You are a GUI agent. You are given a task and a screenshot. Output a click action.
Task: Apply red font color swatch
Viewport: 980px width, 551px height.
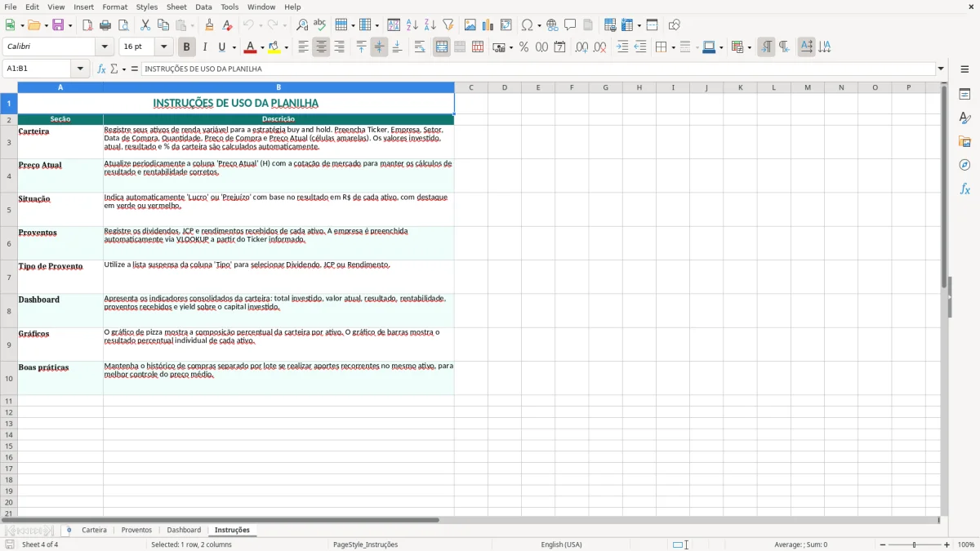251,47
